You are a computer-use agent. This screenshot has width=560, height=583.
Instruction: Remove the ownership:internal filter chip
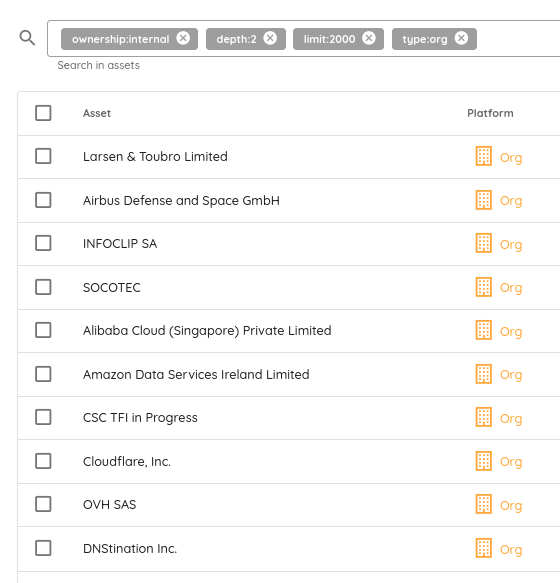(183, 38)
